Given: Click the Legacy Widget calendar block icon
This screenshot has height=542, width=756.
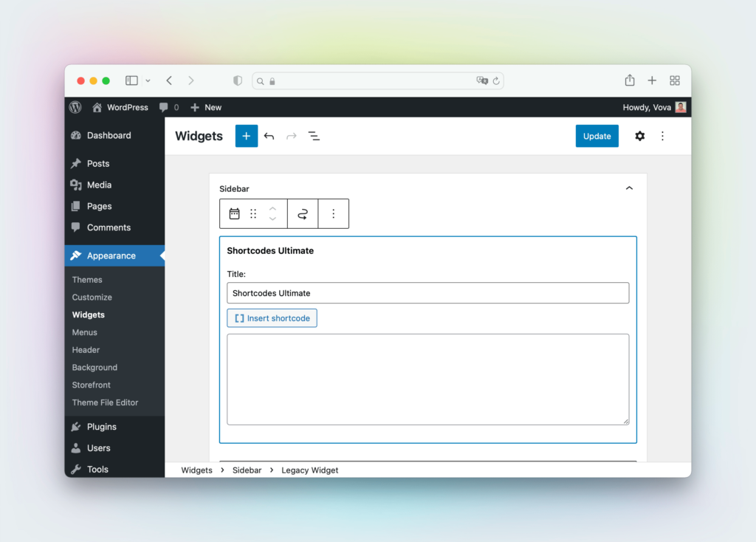Looking at the screenshot, I should point(234,214).
